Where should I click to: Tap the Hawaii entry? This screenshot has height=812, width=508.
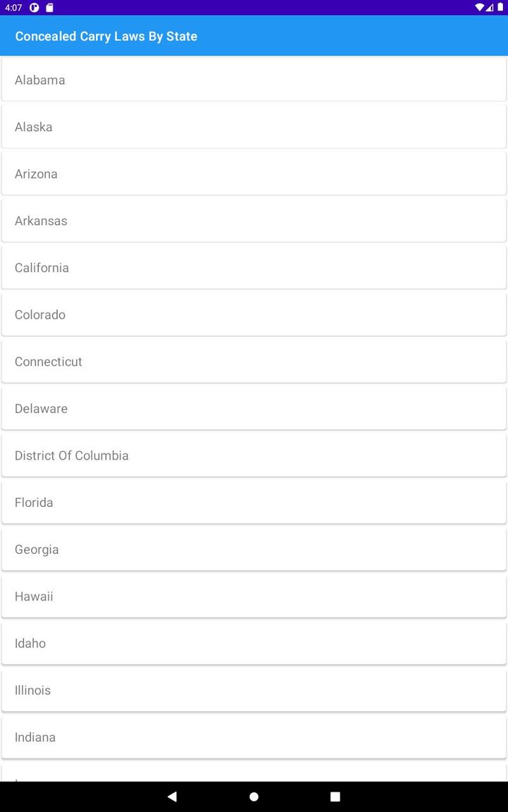coord(254,596)
